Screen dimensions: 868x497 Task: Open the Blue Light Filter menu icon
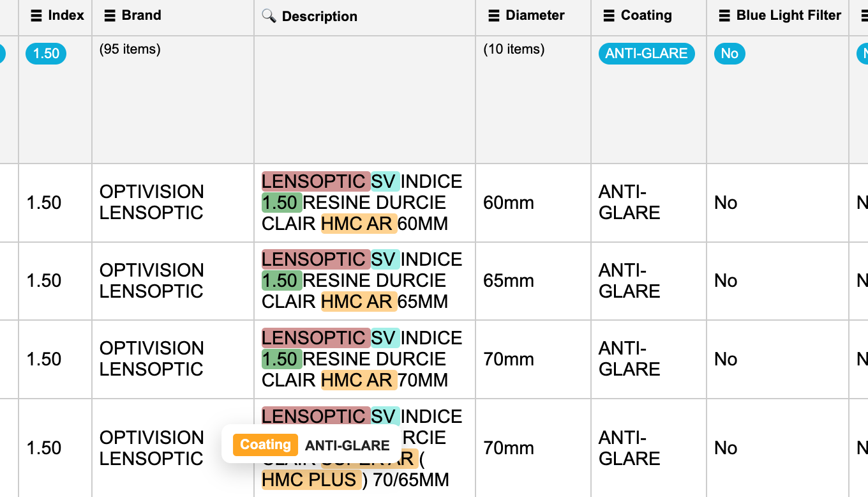(x=724, y=15)
